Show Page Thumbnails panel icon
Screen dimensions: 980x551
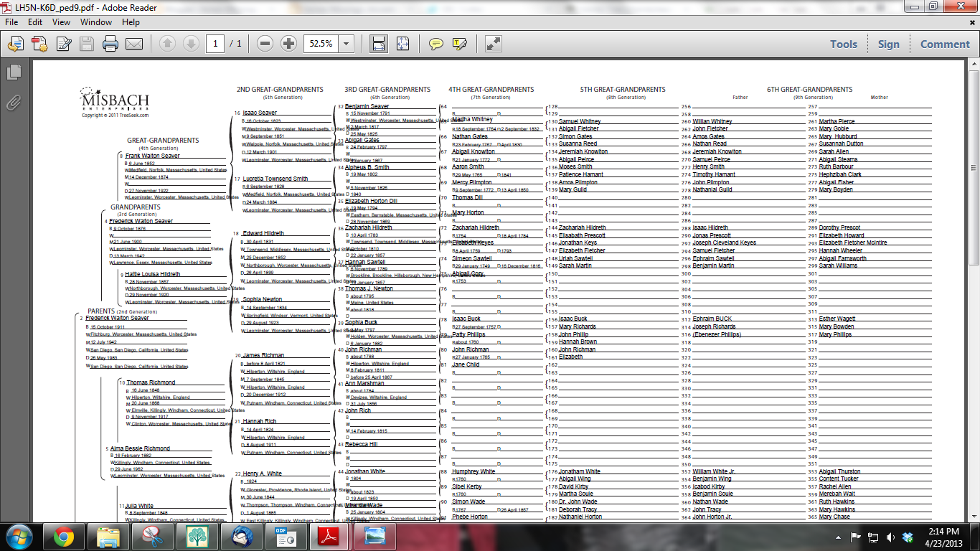(x=14, y=72)
